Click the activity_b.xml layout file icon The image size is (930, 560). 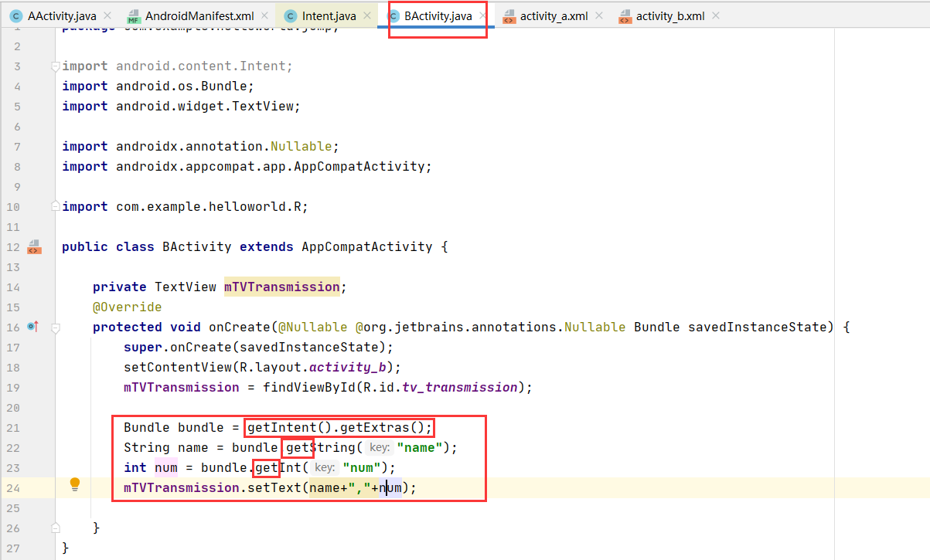point(625,16)
